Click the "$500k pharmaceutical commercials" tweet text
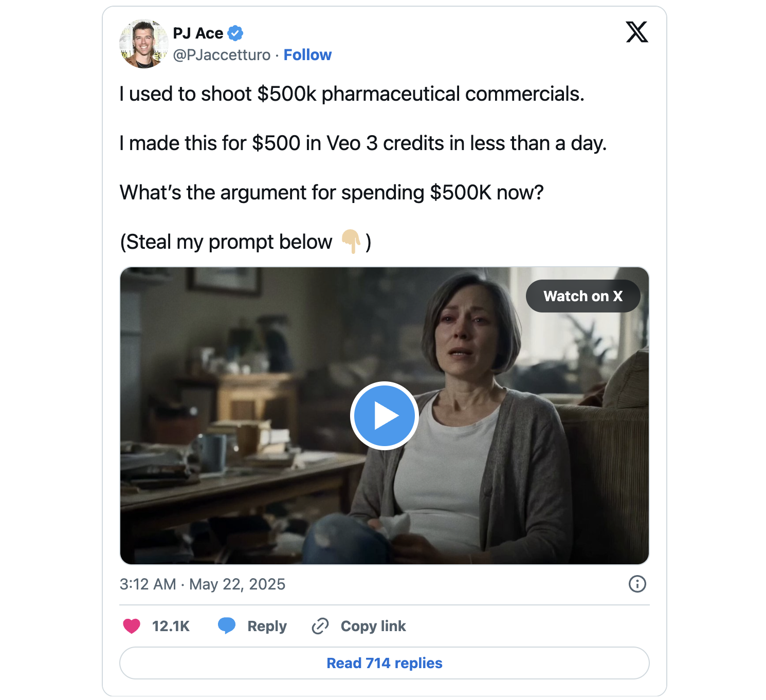 420,94
